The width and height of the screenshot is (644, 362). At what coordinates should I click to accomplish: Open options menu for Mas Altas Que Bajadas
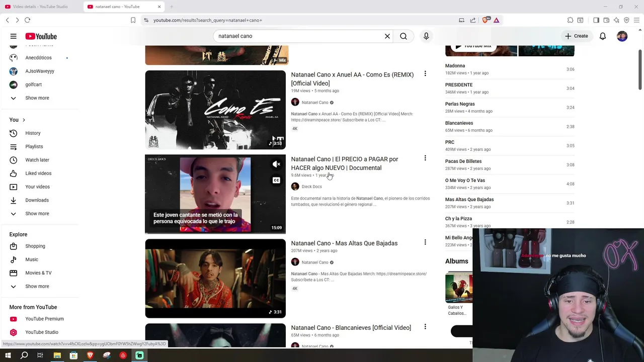pyautogui.click(x=425, y=242)
